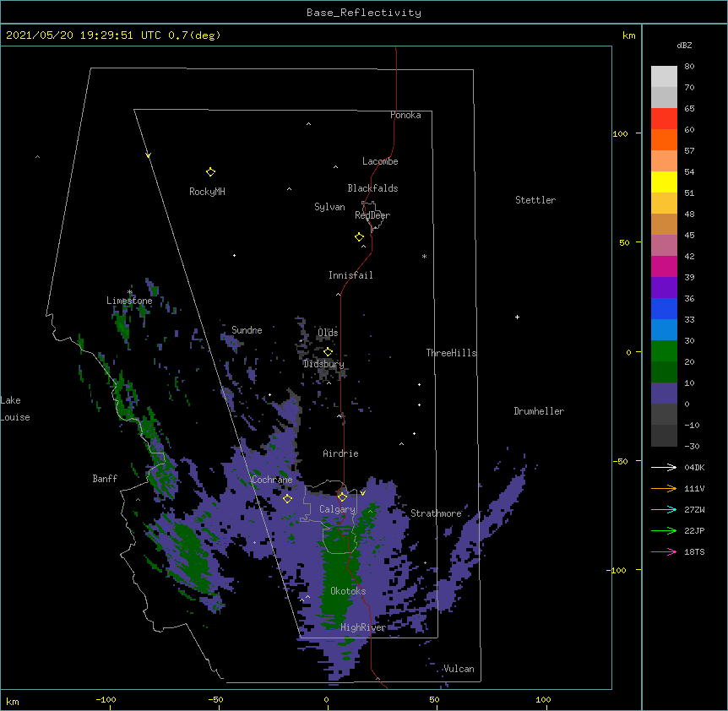
Task: Click the Blackfalds label
Action: click(x=372, y=188)
